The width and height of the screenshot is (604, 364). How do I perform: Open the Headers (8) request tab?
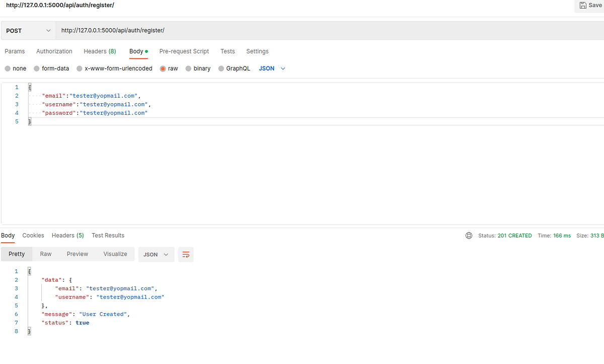click(x=100, y=51)
